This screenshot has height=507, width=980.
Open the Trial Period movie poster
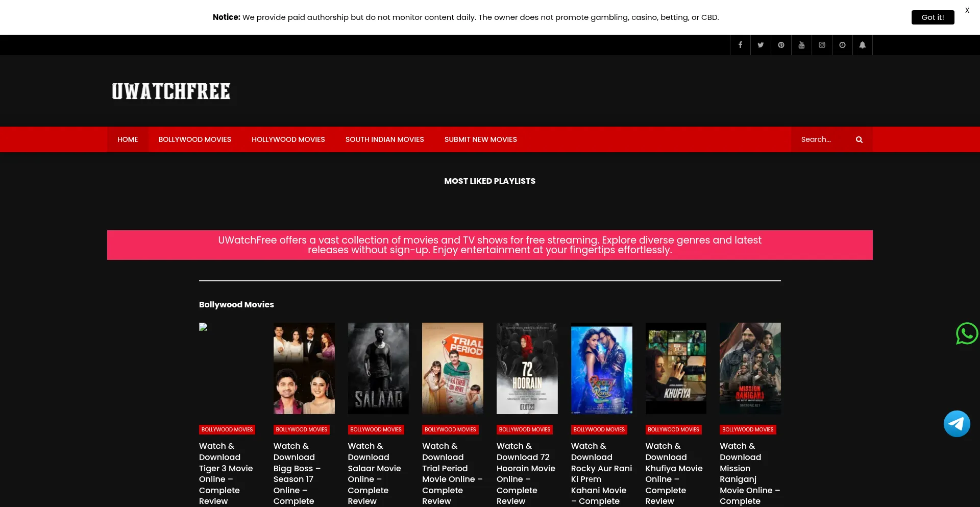pos(453,368)
